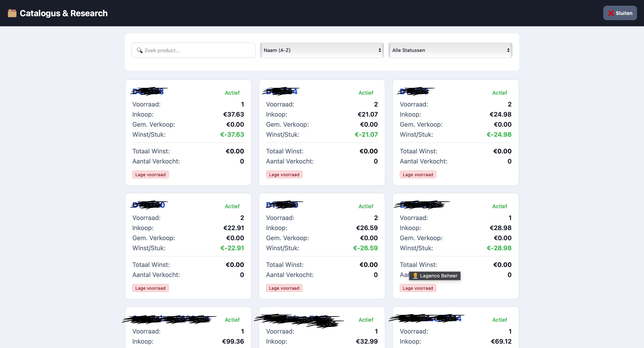Click the Totaal Winst label on the €26.59 card

point(285,265)
